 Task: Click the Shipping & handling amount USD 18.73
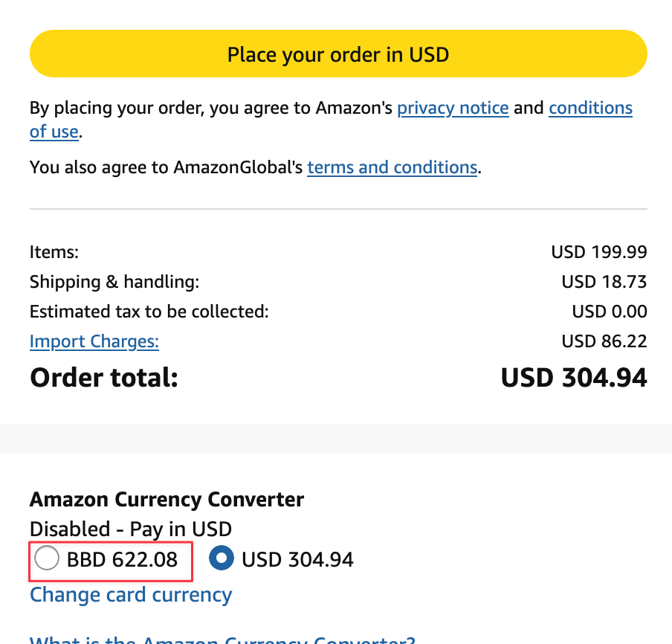click(x=604, y=282)
